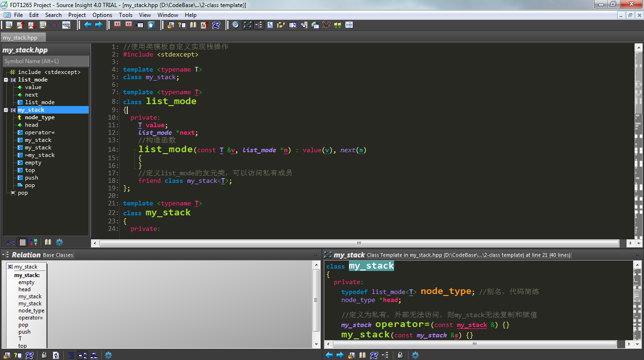Toggle A-Z alphabetical sort in symbol window
Screen dimensions: 644x360
pos(10,242)
